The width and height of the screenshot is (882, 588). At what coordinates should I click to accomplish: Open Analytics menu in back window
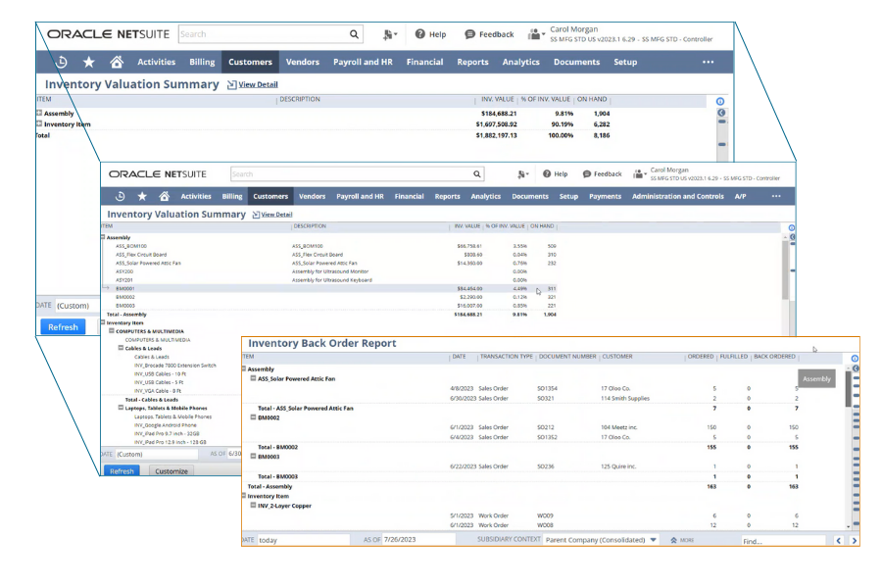coord(521,62)
